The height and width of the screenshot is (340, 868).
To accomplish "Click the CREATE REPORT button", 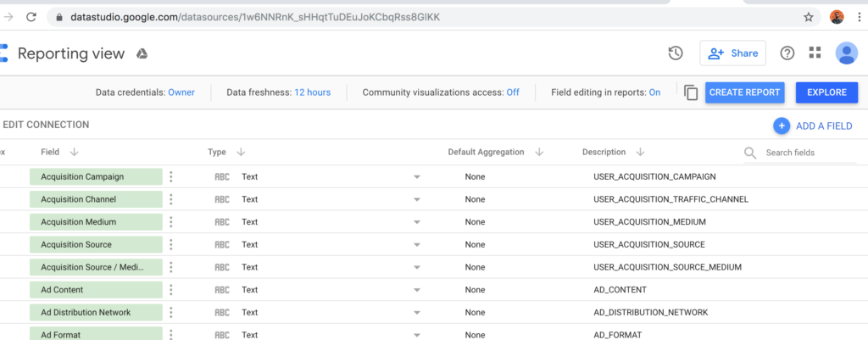I will 744,92.
